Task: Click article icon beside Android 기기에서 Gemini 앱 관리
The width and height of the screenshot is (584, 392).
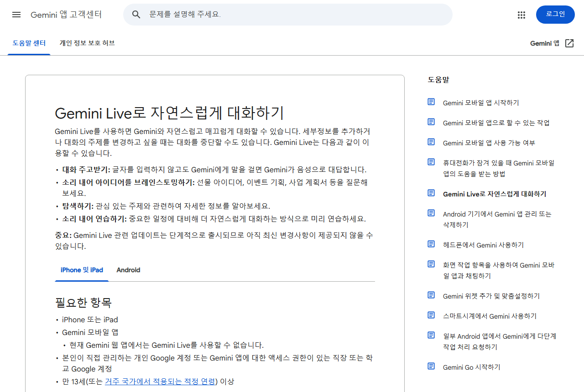Action: tap(431, 213)
